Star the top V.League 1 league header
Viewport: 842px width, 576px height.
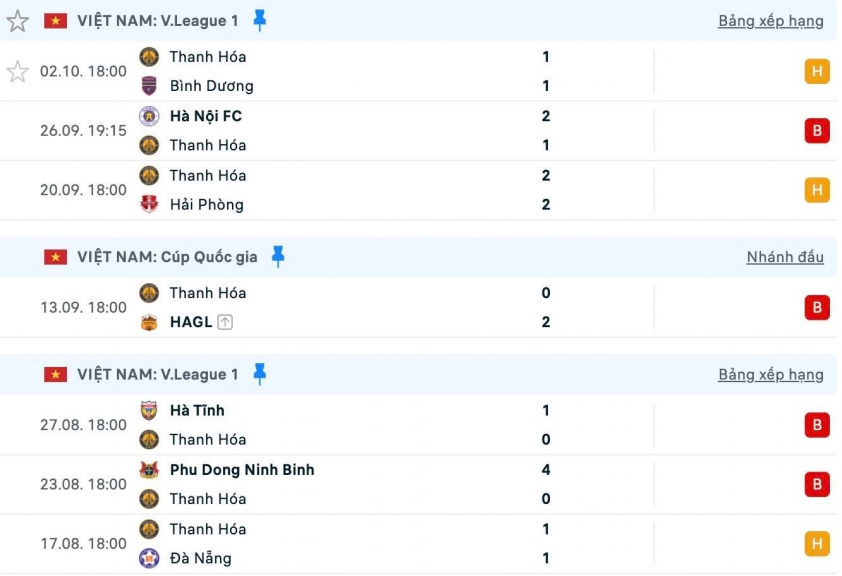[17, 20]
